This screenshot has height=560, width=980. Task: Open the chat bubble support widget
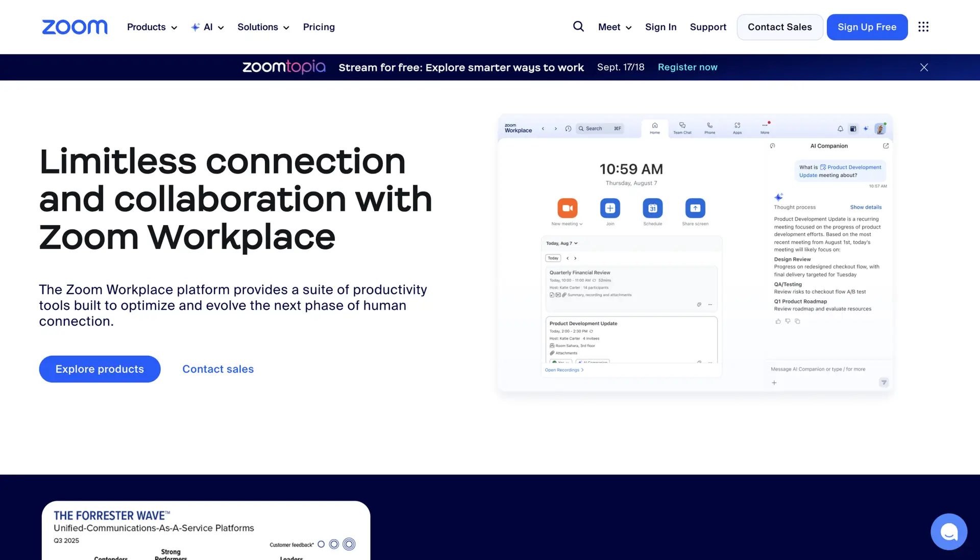948,532
